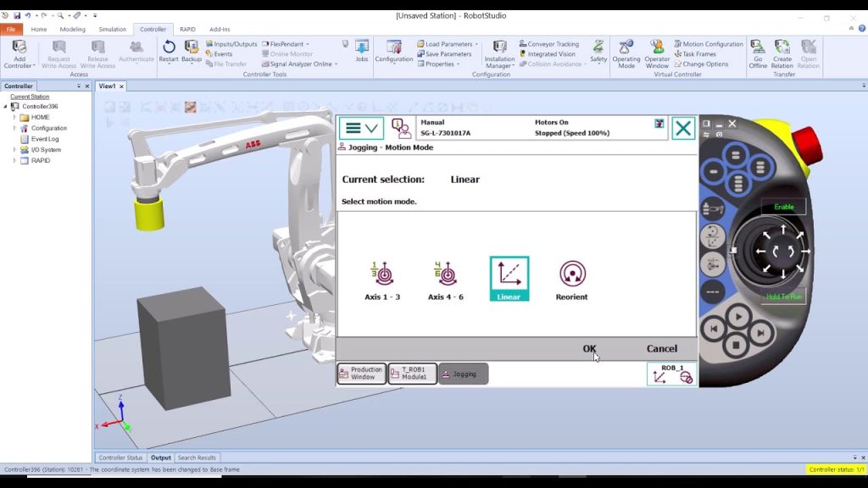Switch to T_ROB1 Module1 task
Viewport: 868px width, 488px height.
point(413,374)
